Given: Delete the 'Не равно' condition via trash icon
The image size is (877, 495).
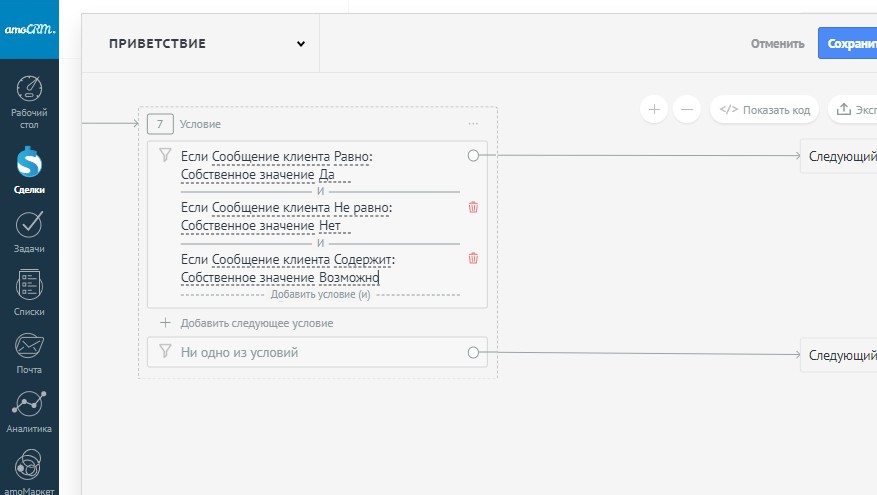Looking at the screenshot, I should click(x=473, y=207).
